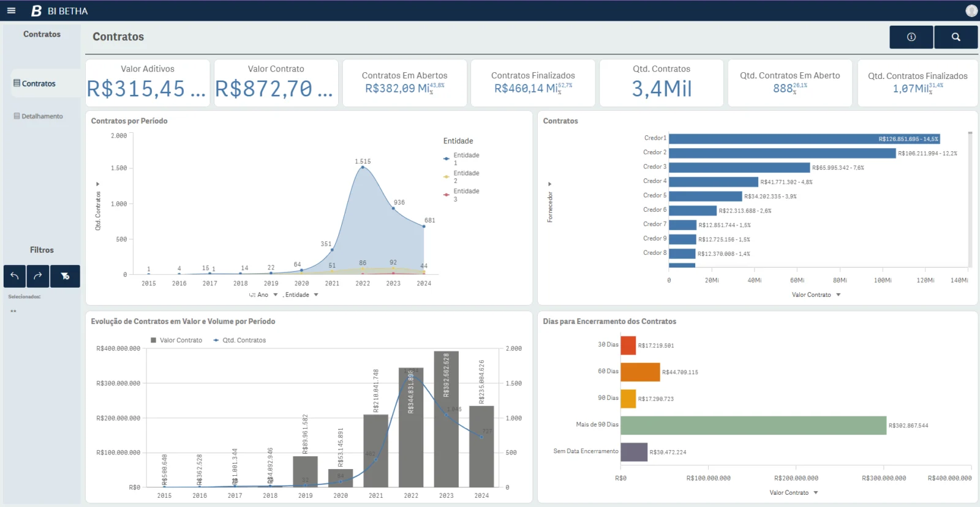Select the Credor 2 bar
Viewport: 980px width, 507px height.
(782, 153)
